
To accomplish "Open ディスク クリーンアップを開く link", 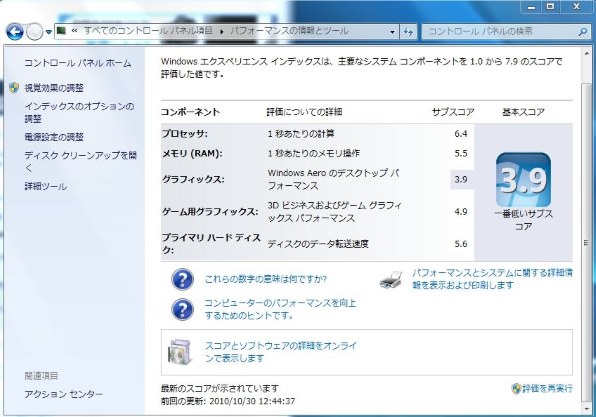I will [80, 161].
